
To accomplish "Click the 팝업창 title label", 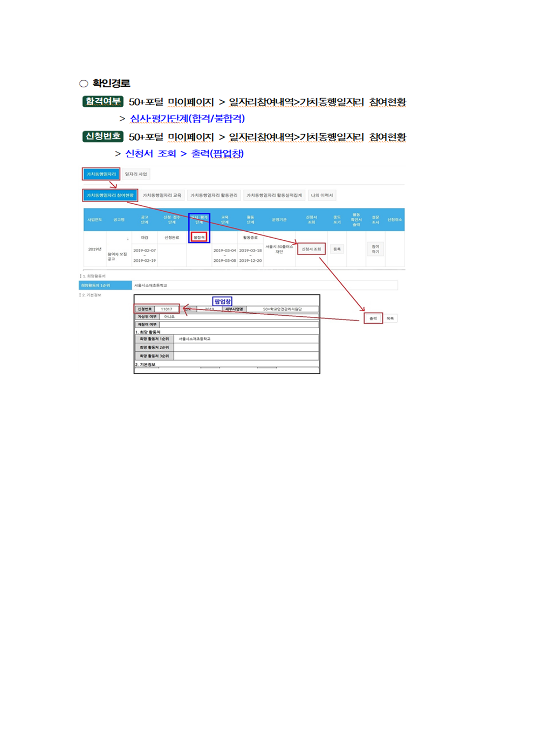I will [x=223, y=301].
